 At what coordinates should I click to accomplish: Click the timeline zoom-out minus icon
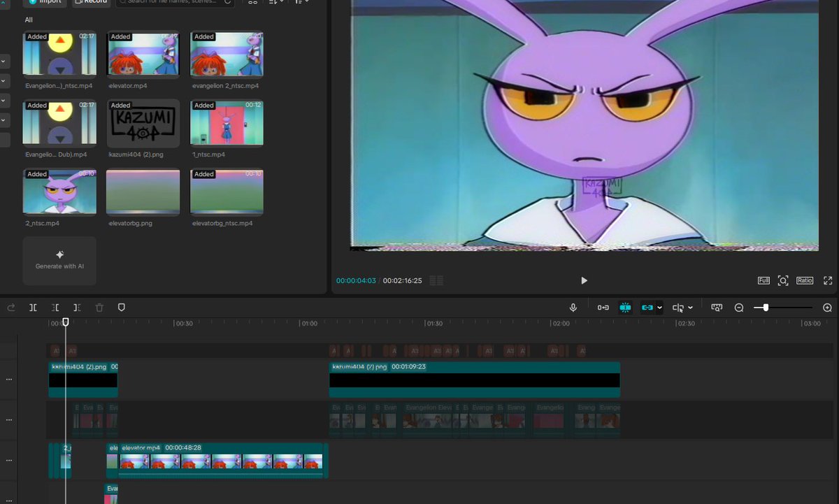pyautogui.click(x=739, y=308)
